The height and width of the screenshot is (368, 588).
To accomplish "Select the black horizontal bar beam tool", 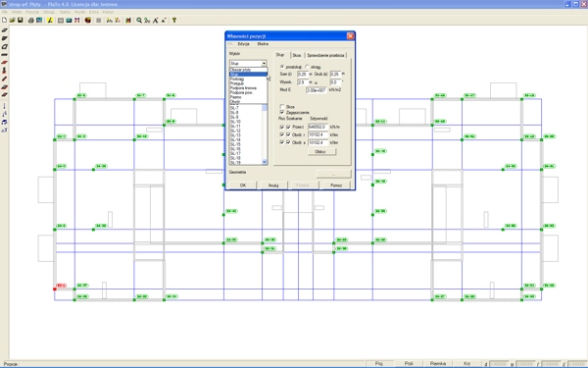I will 5,55.
